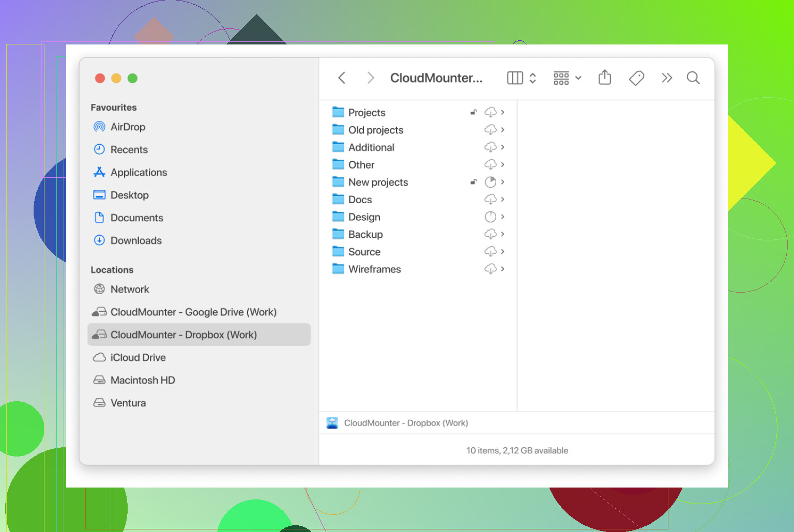Click the Other folder icon

338,164
